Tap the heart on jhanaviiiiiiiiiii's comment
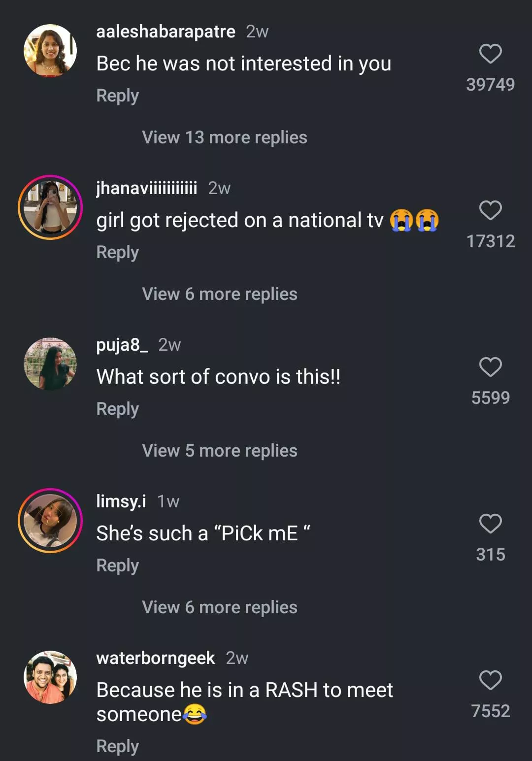The image size is (532, 761). point(490,211)
